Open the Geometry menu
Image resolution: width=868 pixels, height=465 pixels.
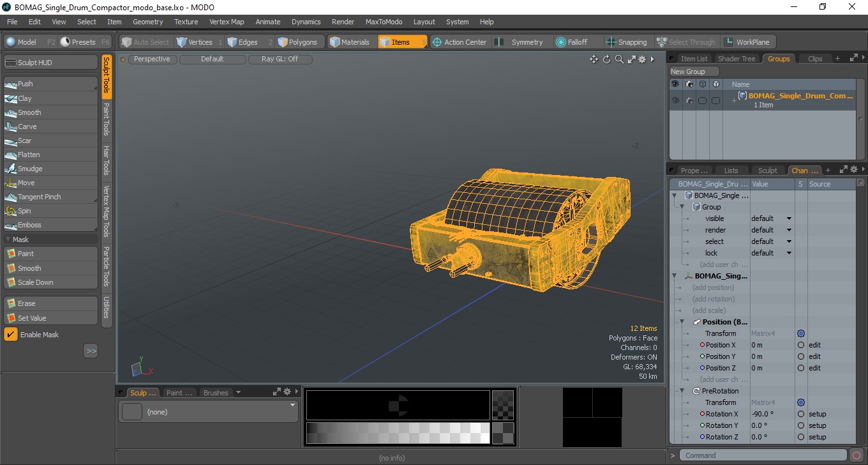[147, 22]
